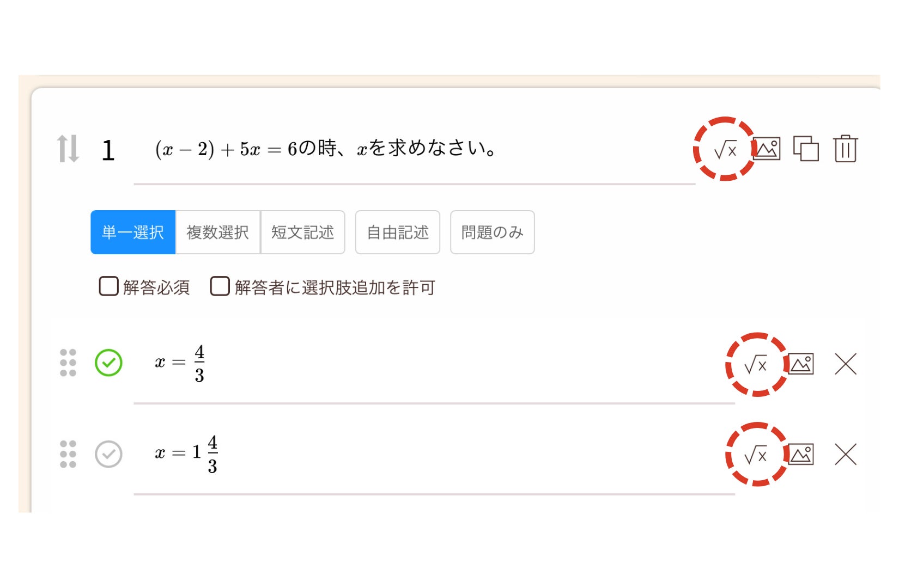
Task: Unmark x = 4/3 as the correct answer
Action: pyautogui.click(x=108, y=363)
